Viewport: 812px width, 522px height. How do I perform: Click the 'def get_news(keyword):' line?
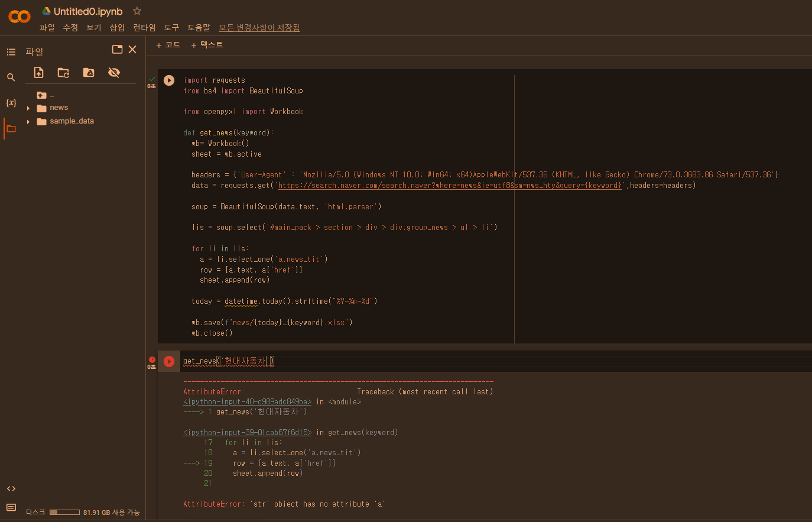[x=229, y=133]
